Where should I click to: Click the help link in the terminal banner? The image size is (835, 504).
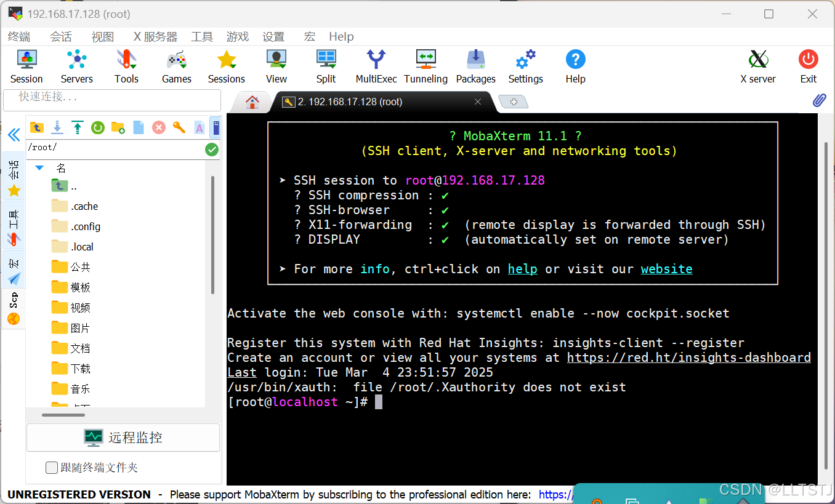[523, 269]
